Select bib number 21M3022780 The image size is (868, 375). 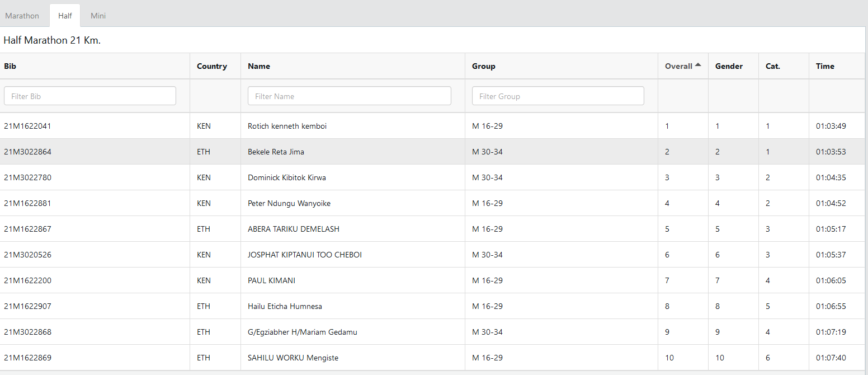point(27,177)
